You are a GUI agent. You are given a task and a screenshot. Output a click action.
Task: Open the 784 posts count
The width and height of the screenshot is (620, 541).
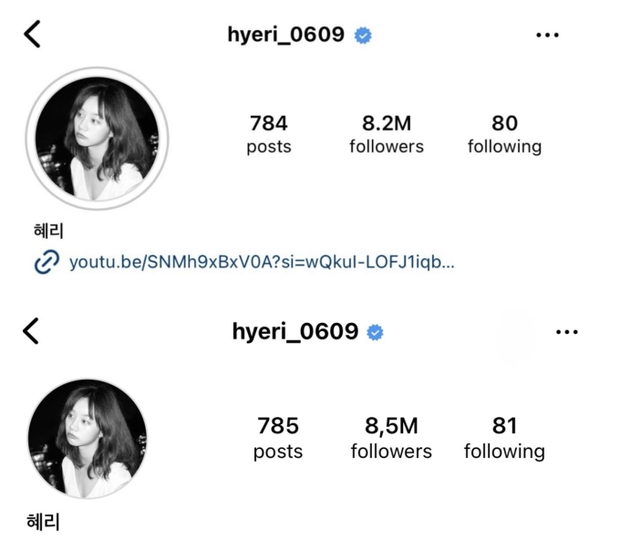coord(269,134)
